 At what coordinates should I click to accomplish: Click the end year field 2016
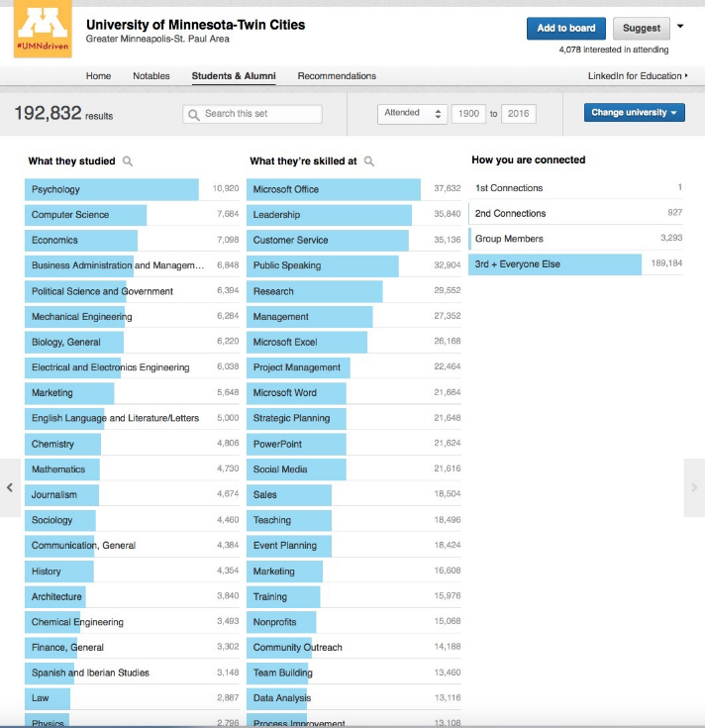(519, 114)
